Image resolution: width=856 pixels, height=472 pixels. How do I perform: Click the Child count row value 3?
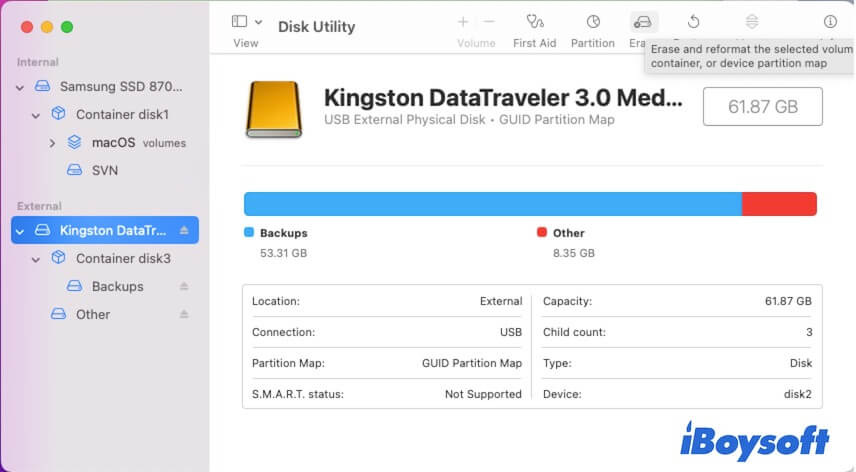point(809,332)
